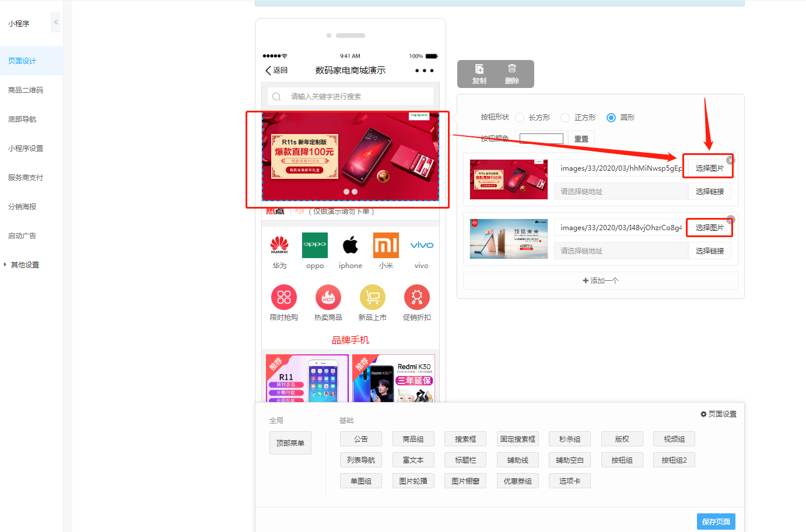Select 长方形 button shape radio
The width and height of the screenshot is (806, 532).
point(520,118)
